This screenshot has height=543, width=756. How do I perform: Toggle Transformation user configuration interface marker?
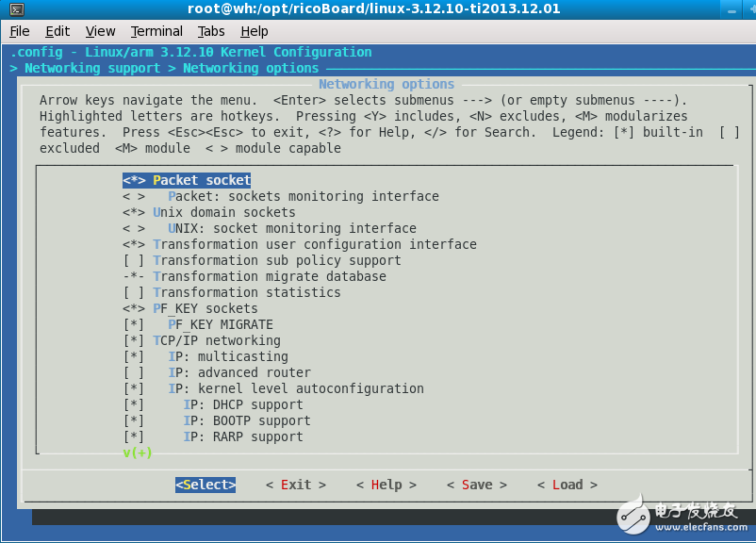tap(134, 244)
